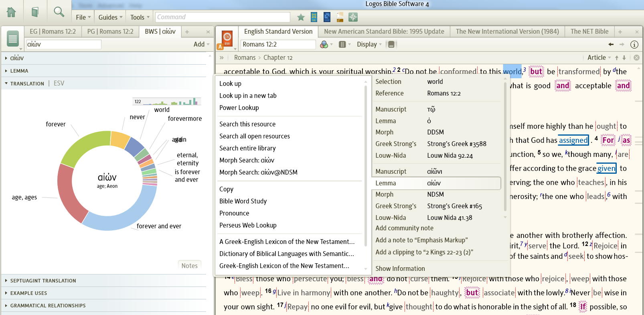Screen dimensions: 644x315
Task: Switch to the PG | Romans 12:2 tab
Action: 110,32
